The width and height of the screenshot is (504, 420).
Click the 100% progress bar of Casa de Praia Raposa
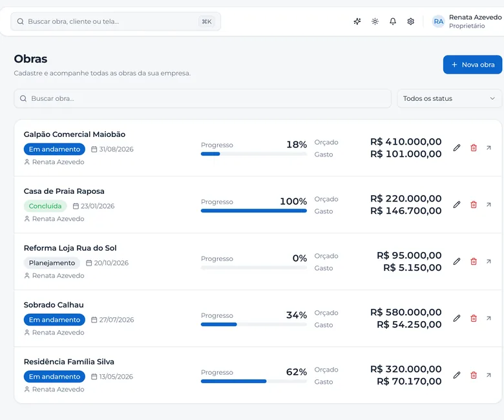tap(254, 211)
